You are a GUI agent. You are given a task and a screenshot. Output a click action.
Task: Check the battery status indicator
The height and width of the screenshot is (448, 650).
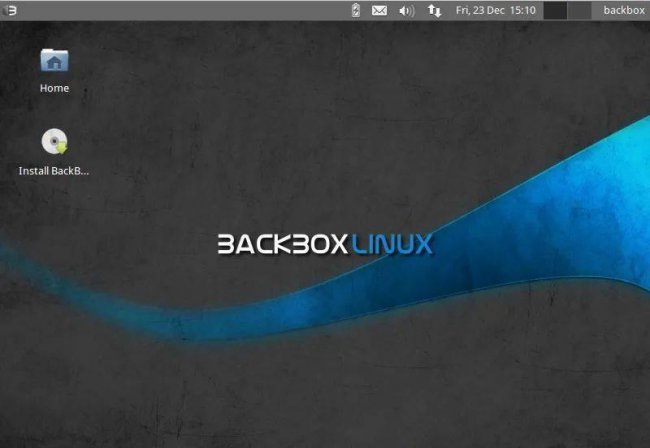pos(356,10)
